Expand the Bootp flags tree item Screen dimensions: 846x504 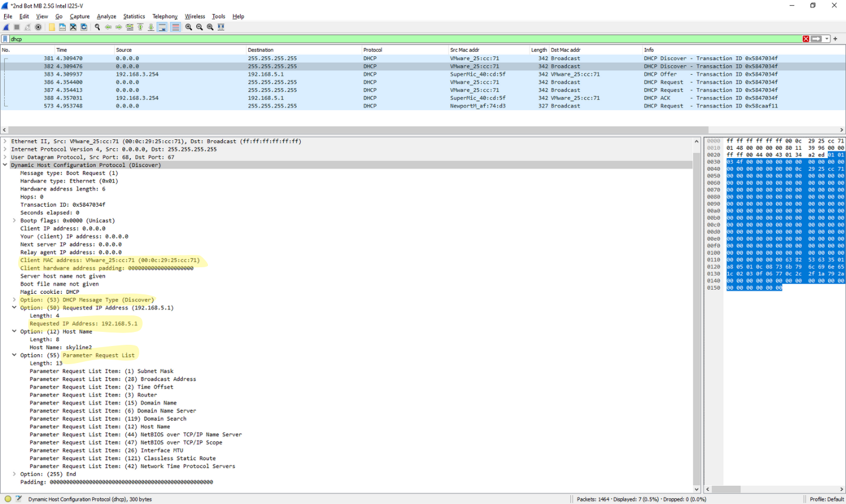point(14,220)
